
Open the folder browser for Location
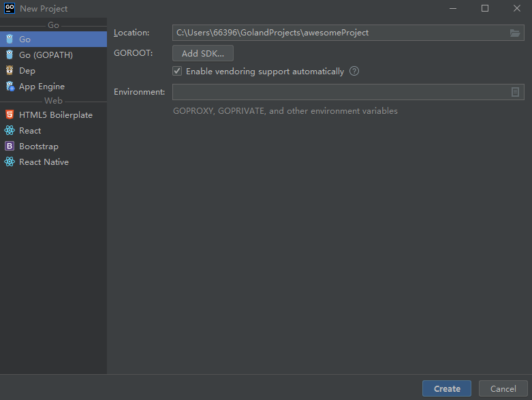pos(515,33)
